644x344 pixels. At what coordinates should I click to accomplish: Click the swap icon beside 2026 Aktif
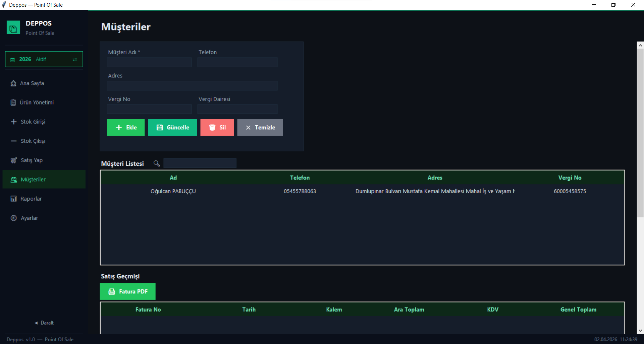[x=75, y=59]
